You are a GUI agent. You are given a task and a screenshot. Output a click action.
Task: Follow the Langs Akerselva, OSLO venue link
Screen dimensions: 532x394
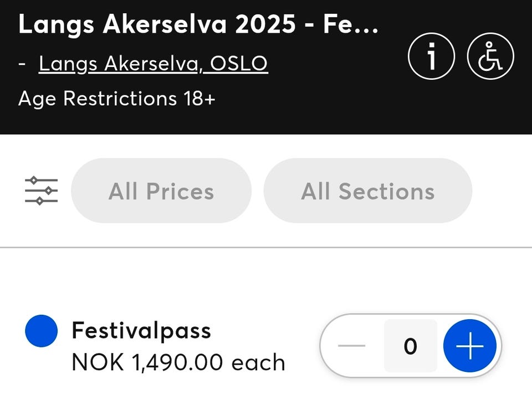(x=153, y=64)
